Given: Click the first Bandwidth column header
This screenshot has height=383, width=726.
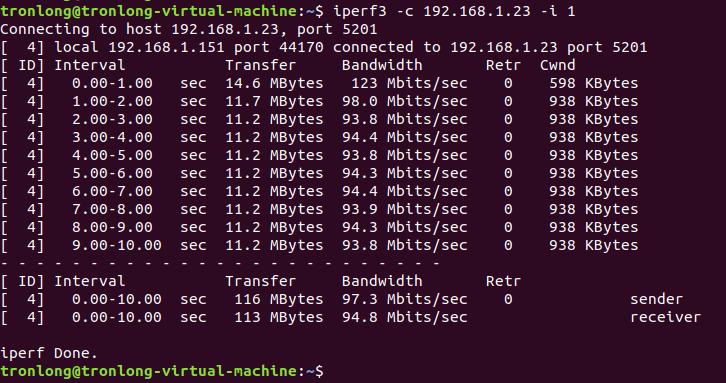Looking at the screenshot, I should (382, 65).
